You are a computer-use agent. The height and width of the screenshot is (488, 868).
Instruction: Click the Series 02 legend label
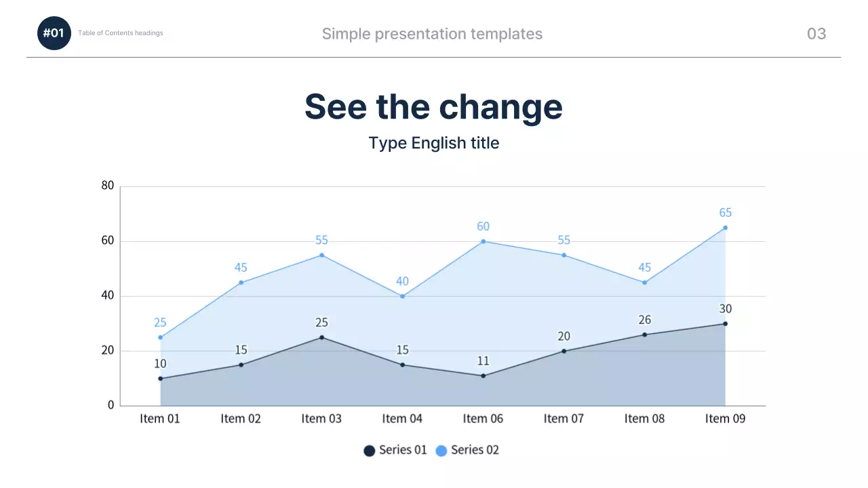[475, 450]
